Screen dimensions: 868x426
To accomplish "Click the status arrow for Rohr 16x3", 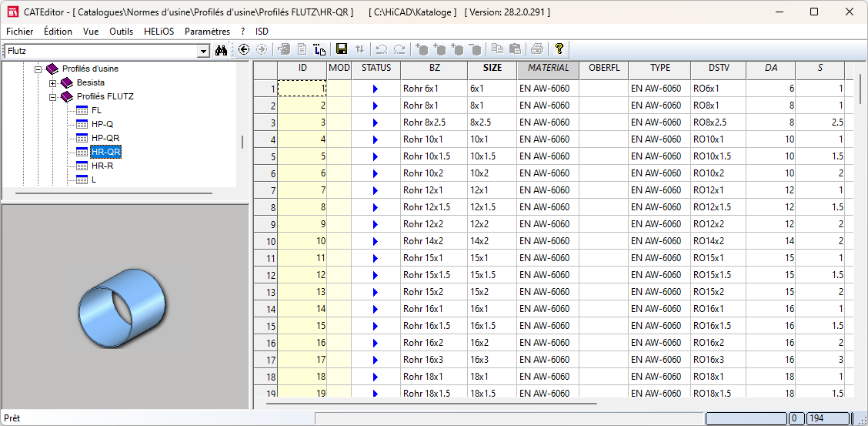I will pos(376,360).
